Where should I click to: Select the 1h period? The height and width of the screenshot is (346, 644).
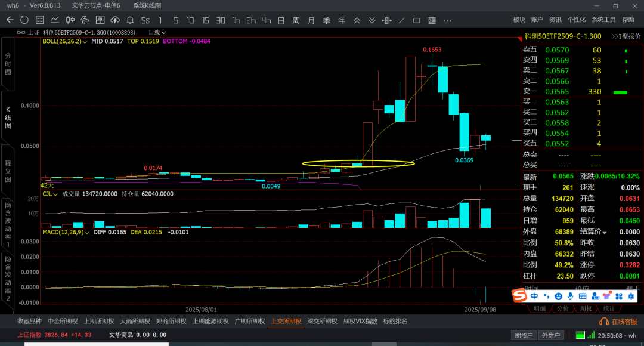[236, 20]
